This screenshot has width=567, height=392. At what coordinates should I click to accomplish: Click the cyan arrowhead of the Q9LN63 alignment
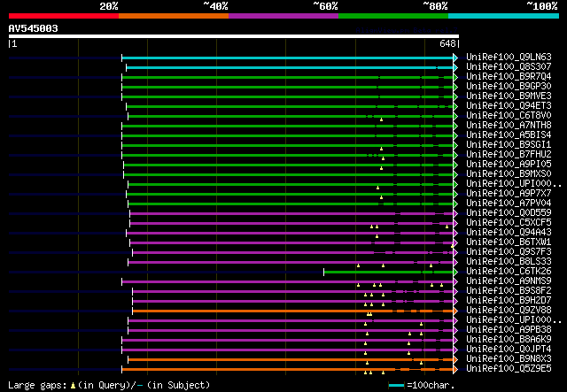coord(455,58)
